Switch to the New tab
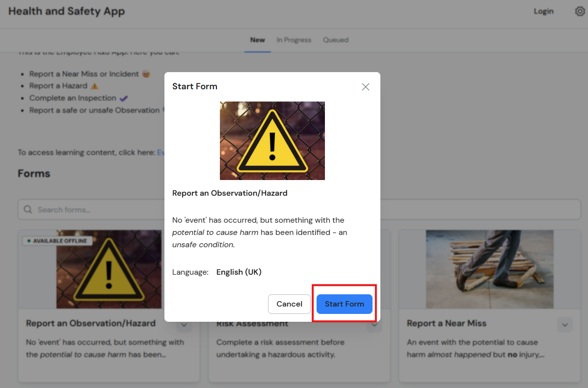The height and width of the screenshot is (388, 588). point(258,40)
